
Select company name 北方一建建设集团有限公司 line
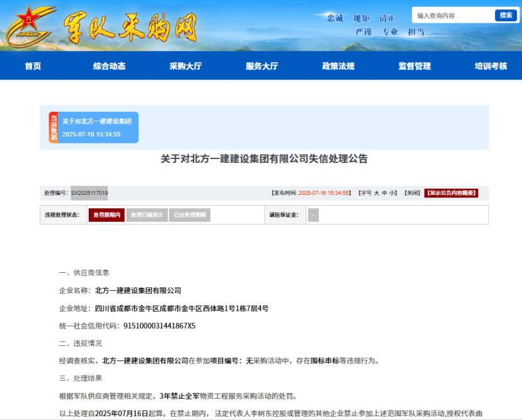click(120, 290)
